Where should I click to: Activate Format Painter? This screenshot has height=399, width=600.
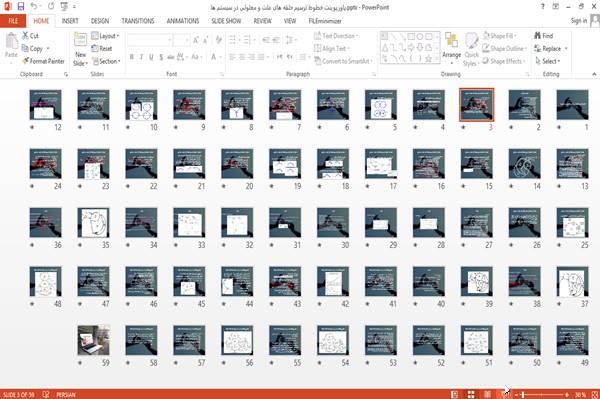pyautogui.click(x=43, y=61)
